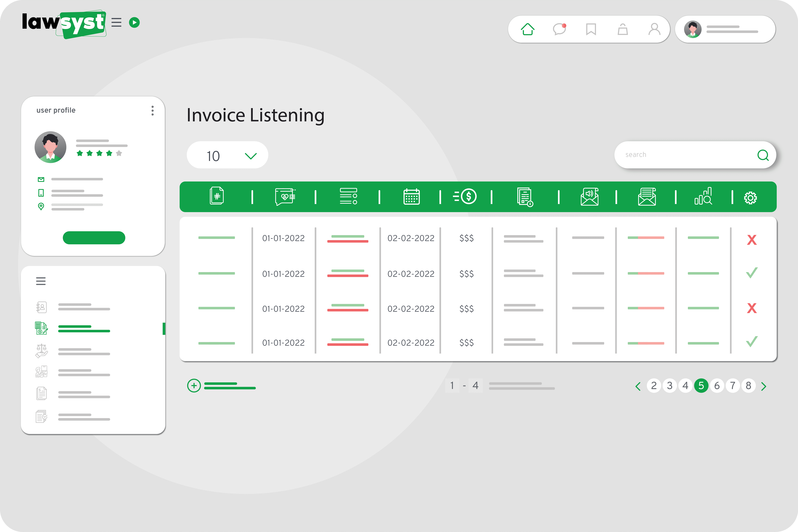Click the user account icon in top bar

(x=654, y=29)
